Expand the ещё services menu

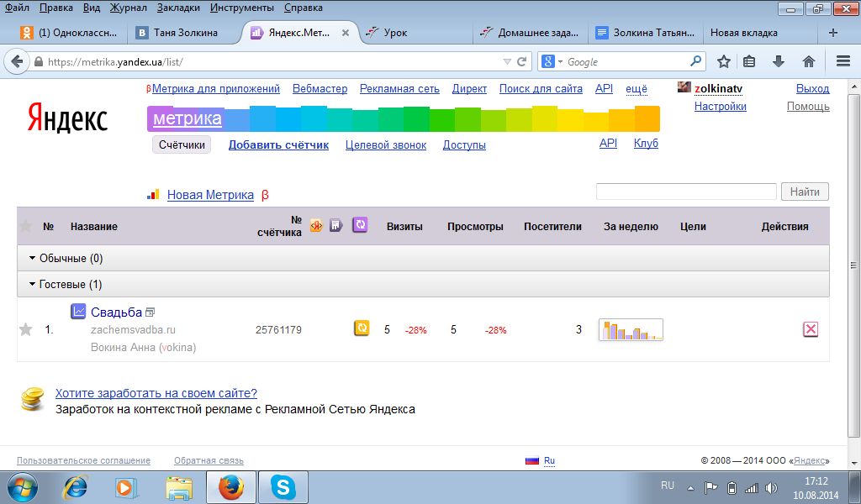637,89
